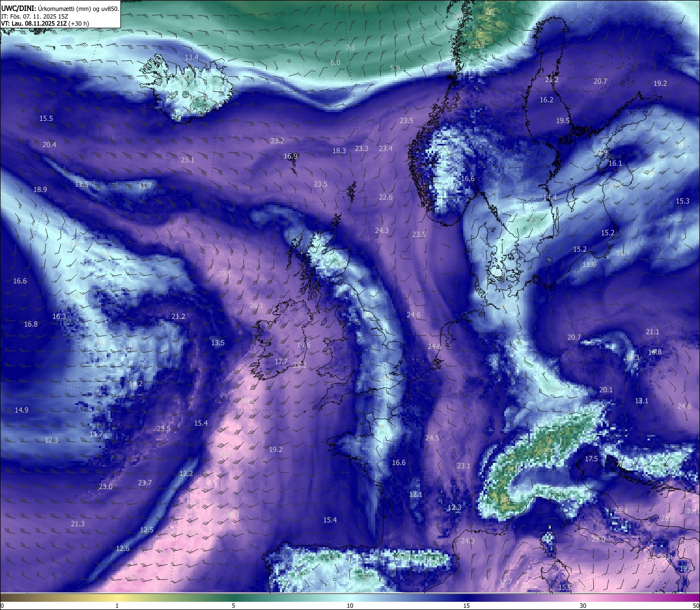This screenshot has width=700, height=610.
Task: Click the 29.0 value label
Action: point(598,539)
